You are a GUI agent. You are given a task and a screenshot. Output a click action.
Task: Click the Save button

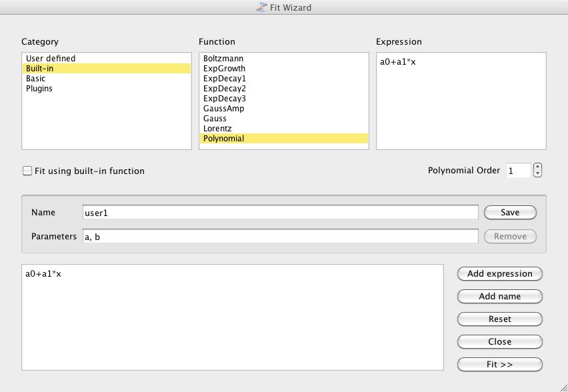click(510, 213)
